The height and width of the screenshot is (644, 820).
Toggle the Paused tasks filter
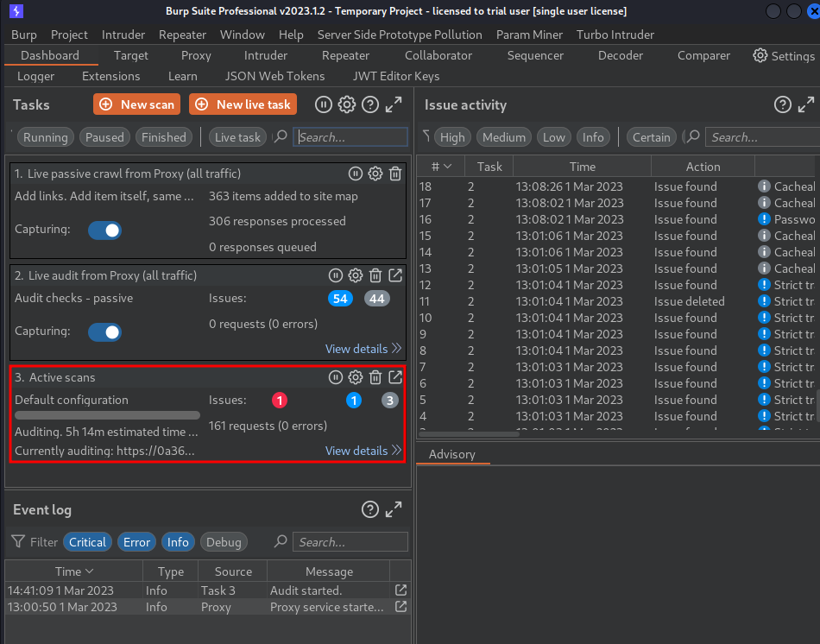pos(104,137)
